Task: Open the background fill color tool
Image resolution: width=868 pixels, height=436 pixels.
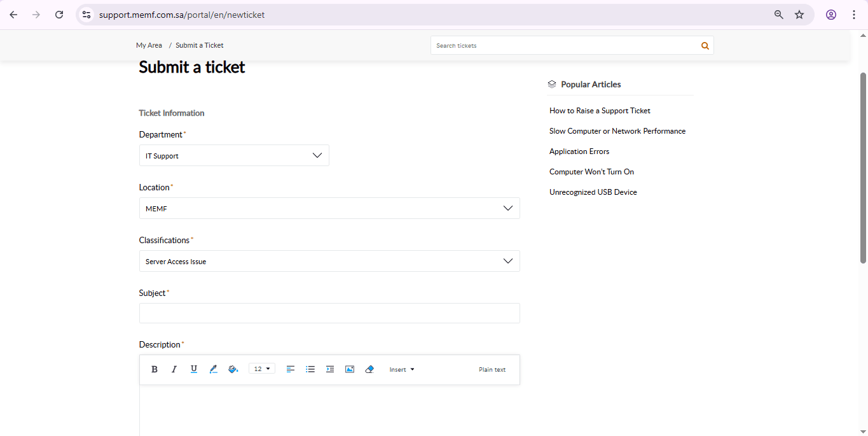Action: (x=233, y=369)
